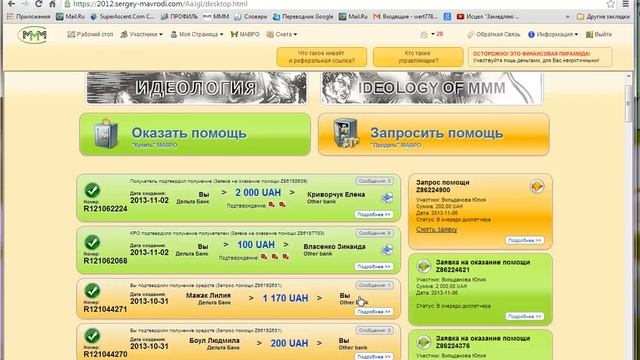Click Подробнее for order R121062224
The image size is (640, 360).
373,214
